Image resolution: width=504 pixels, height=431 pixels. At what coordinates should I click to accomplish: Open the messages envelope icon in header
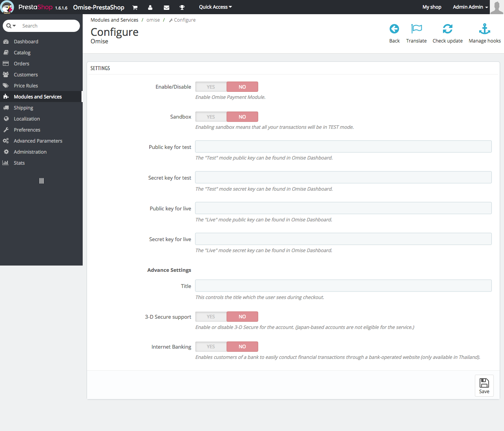pyautogui.click(x=166, y=7)
